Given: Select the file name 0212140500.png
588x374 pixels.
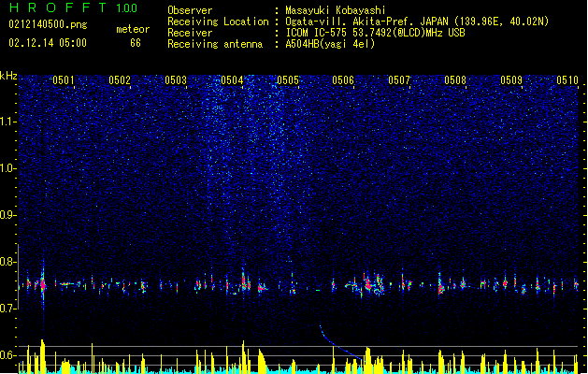Looking at the screenshot, I should [x=48, y=24].
